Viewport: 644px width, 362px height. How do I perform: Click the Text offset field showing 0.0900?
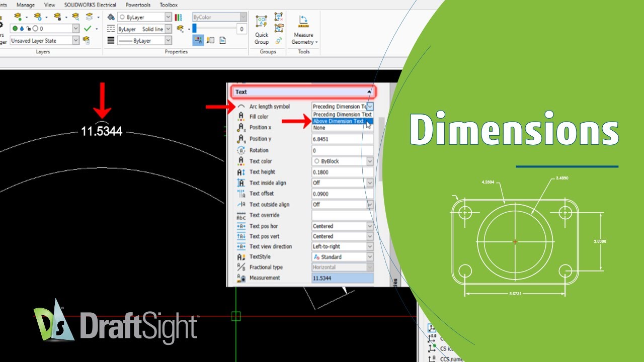343,194
